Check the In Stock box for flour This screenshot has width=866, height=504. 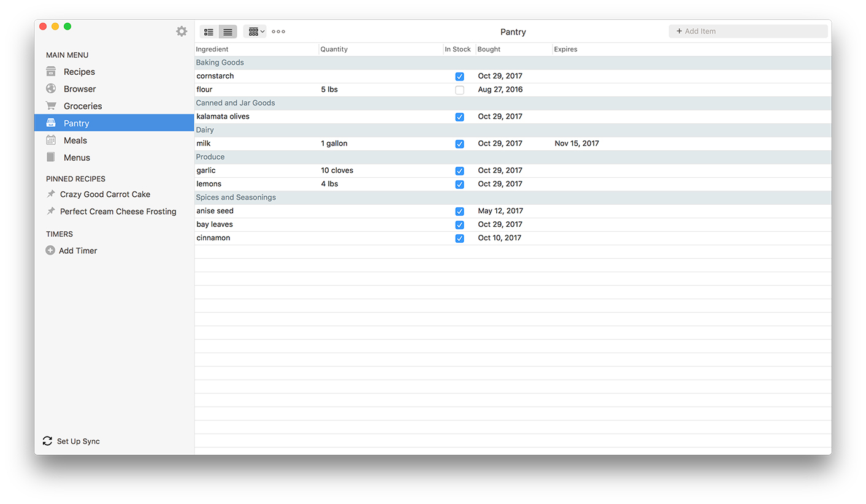(x=459, y=90)
